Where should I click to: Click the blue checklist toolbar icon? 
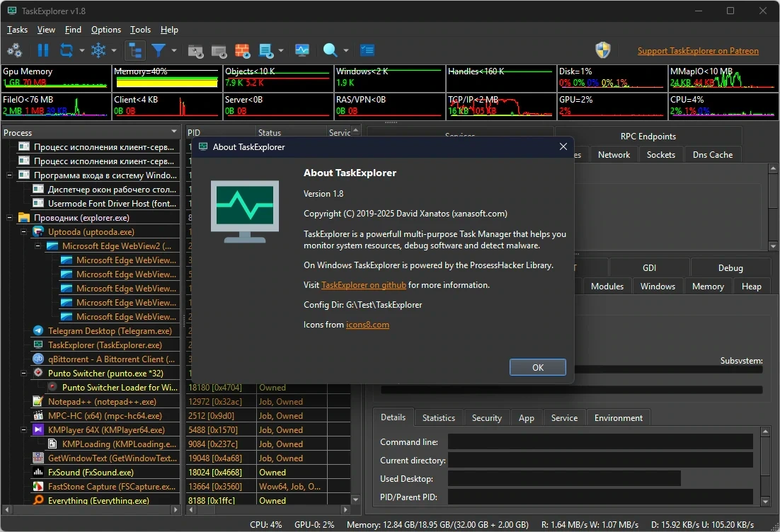pos(367,50)
